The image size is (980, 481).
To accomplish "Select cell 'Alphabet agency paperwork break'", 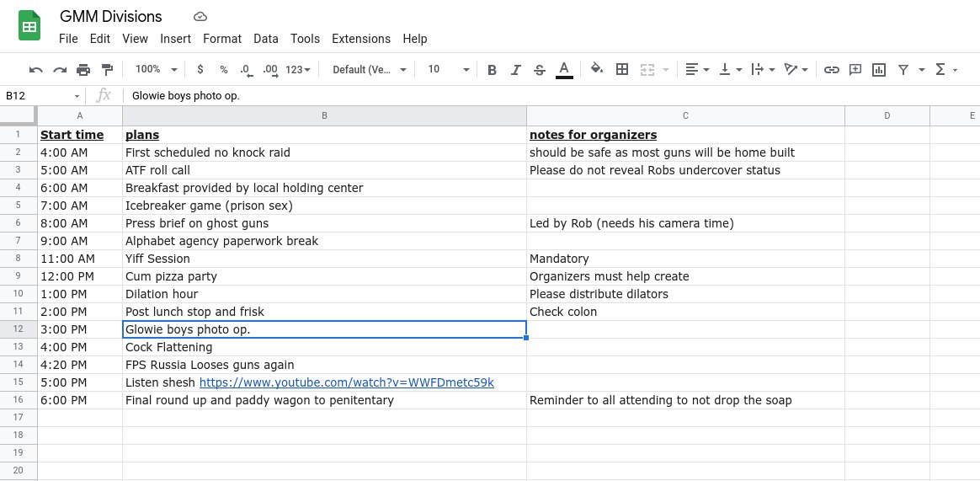I will 324,241.
